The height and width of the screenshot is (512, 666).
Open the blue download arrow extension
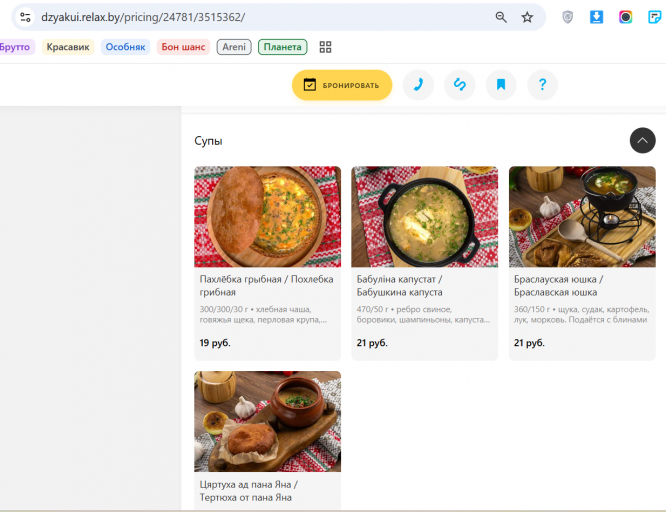596,17
